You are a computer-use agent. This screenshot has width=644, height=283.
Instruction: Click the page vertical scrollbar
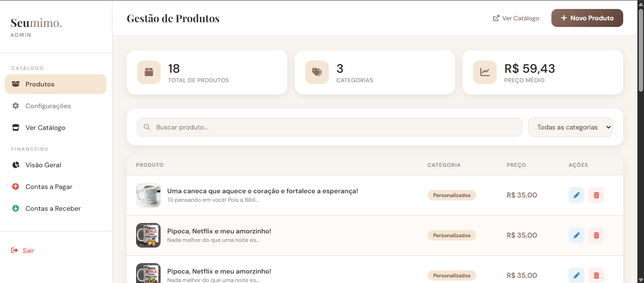(641, 50)
